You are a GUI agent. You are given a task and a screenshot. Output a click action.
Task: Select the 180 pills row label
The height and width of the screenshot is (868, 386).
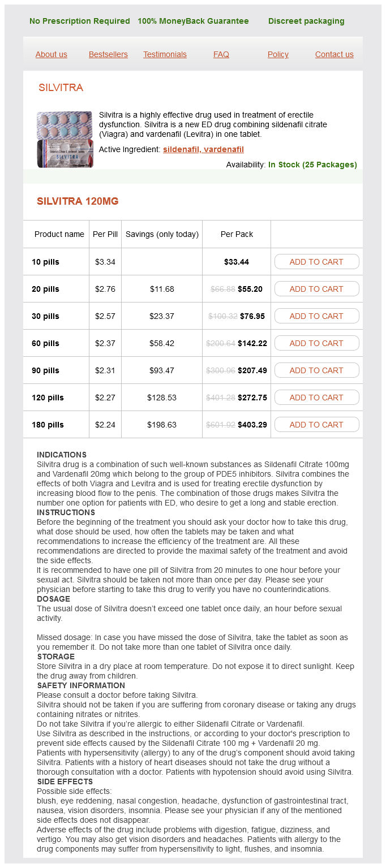(48, 425)
